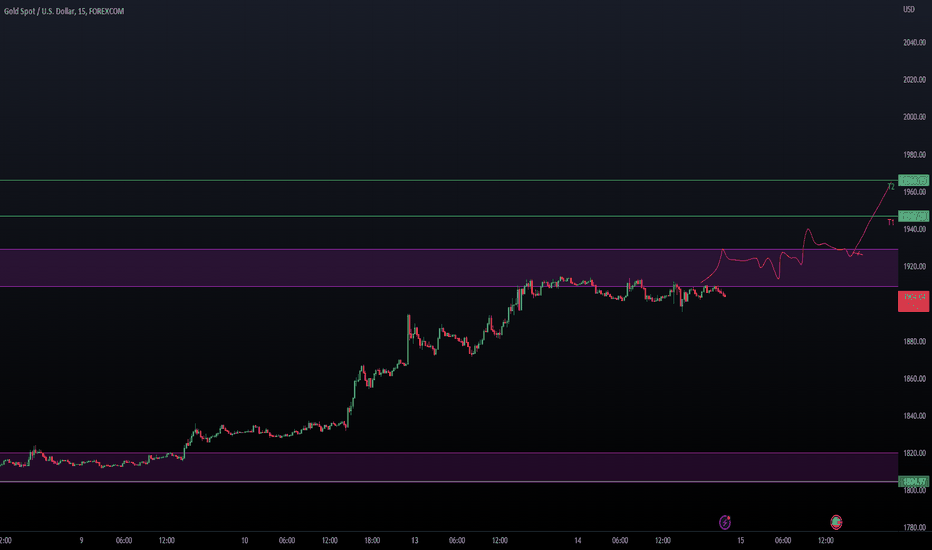Screen dimensions: 932x550
Task: Click the green price tag of T1 line
Action: tap(914, 216)
